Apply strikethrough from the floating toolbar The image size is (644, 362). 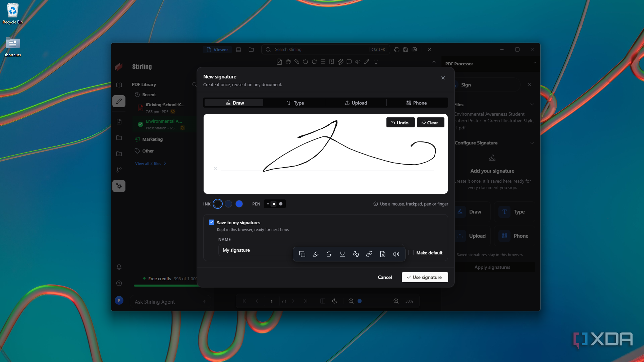(329, 254)
